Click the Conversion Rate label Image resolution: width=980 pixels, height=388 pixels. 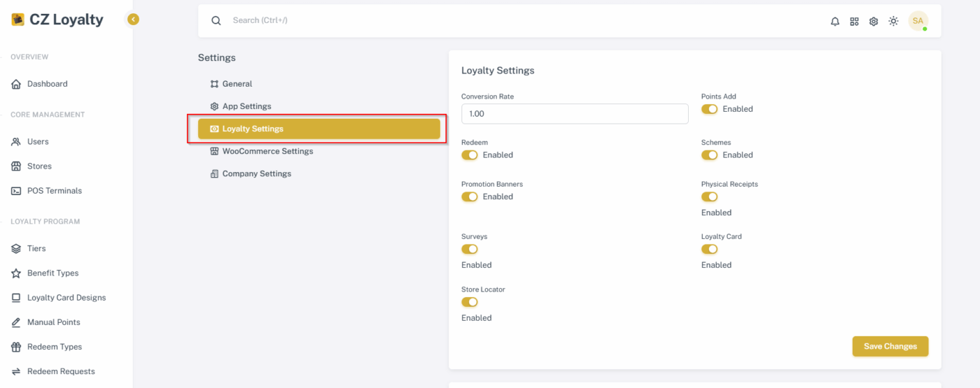(487, 96)
